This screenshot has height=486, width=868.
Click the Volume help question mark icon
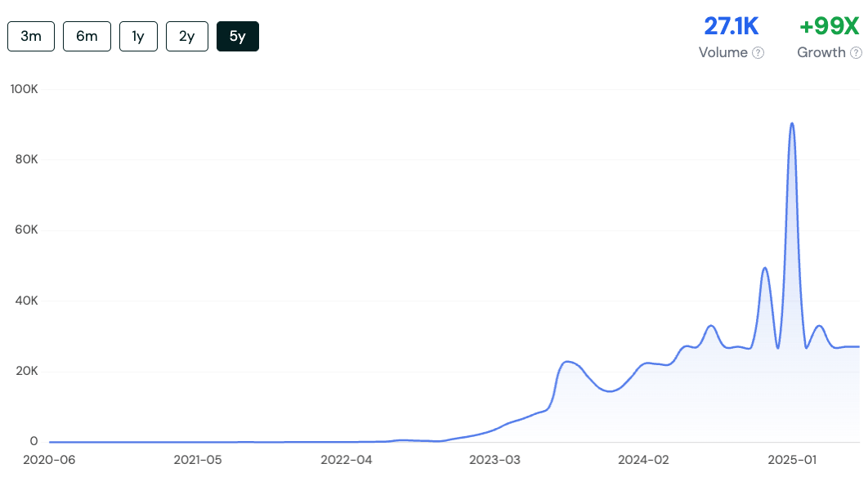point(758,52)
